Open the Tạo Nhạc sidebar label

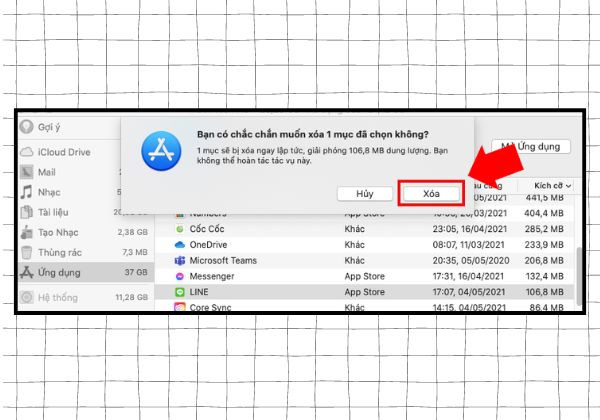[58, 232]
